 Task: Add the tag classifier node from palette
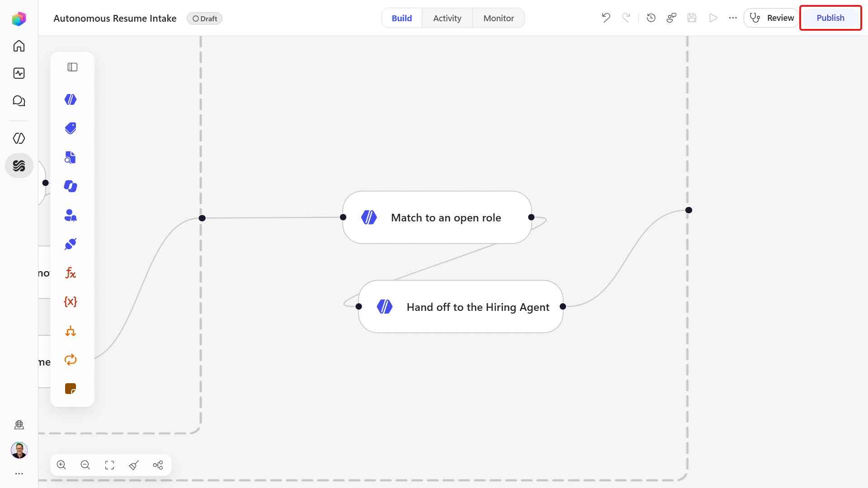click(x=71, y=128)
